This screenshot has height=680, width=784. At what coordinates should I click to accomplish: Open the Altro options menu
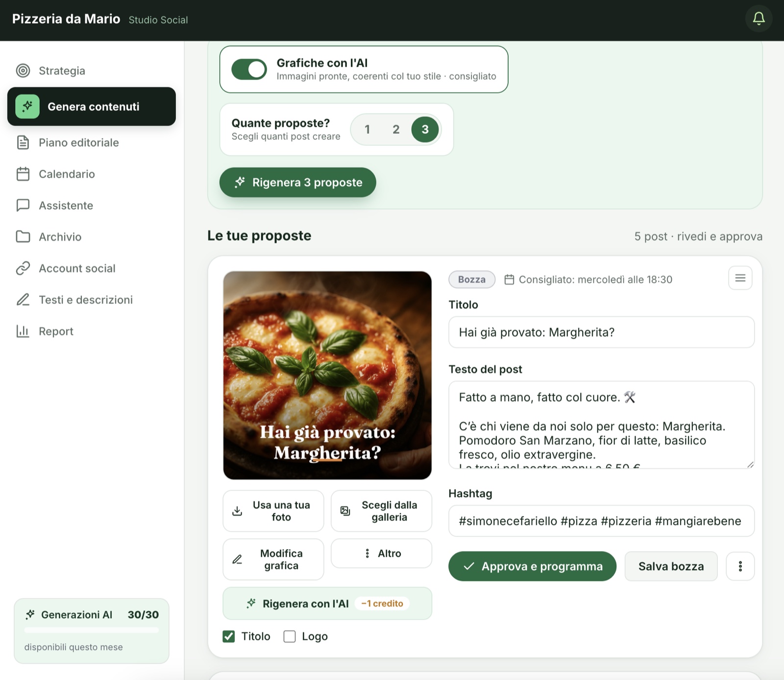pos(381,554)
